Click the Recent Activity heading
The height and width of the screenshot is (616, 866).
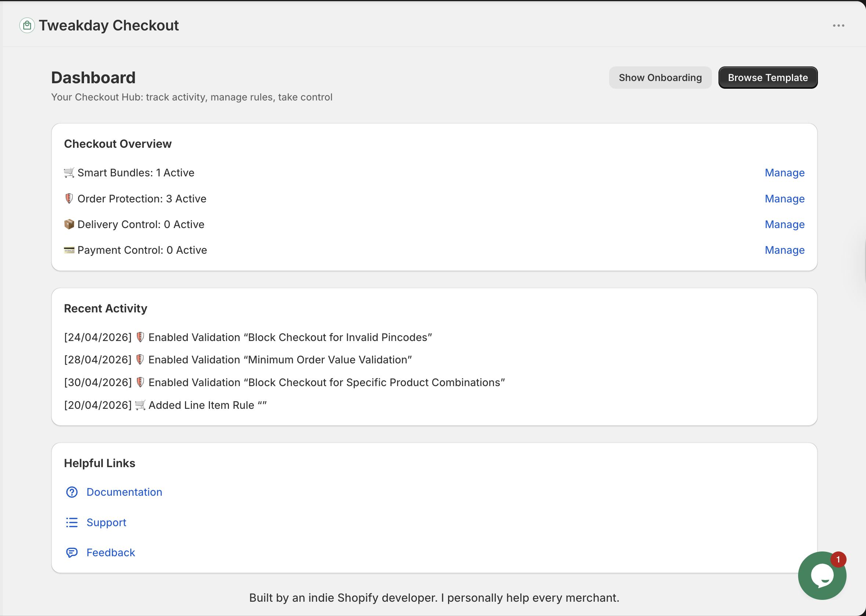(106, 308)
